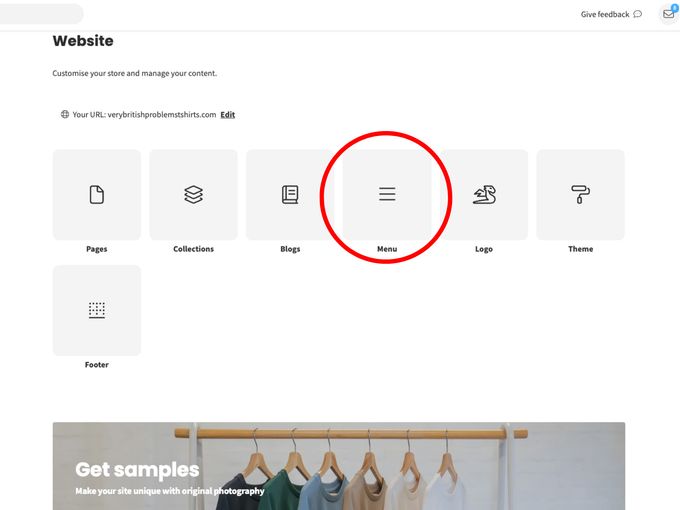Viewport: 680px width, 510px height.
Task: Select the Blogs text label
Action: tap(290, 249)
